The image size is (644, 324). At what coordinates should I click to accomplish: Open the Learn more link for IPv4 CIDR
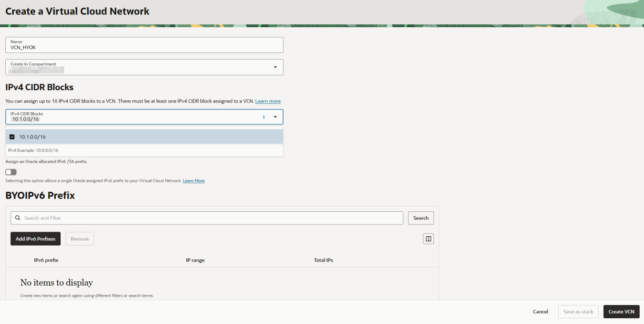point(268,101)
